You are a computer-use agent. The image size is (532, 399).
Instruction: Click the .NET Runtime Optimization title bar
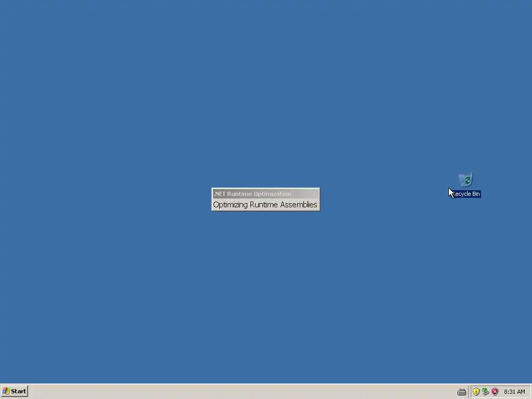pos(265,194)
